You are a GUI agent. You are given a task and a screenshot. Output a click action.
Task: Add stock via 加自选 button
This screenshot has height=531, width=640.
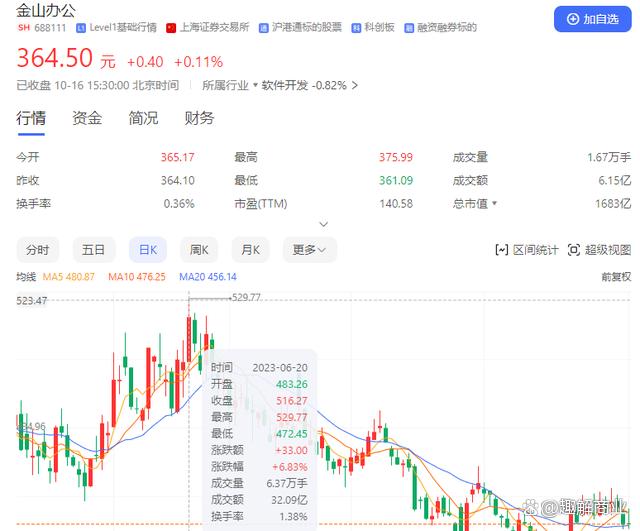tap(592, 19)
